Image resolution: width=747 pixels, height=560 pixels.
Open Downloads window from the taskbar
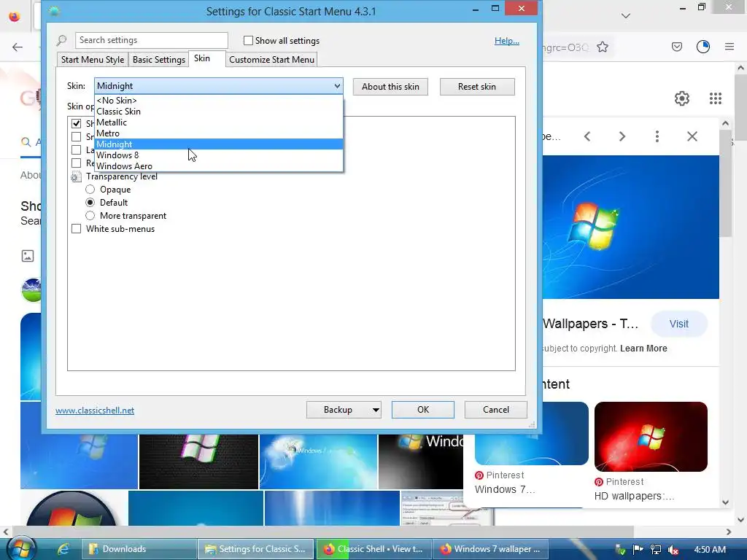[138, 549]
